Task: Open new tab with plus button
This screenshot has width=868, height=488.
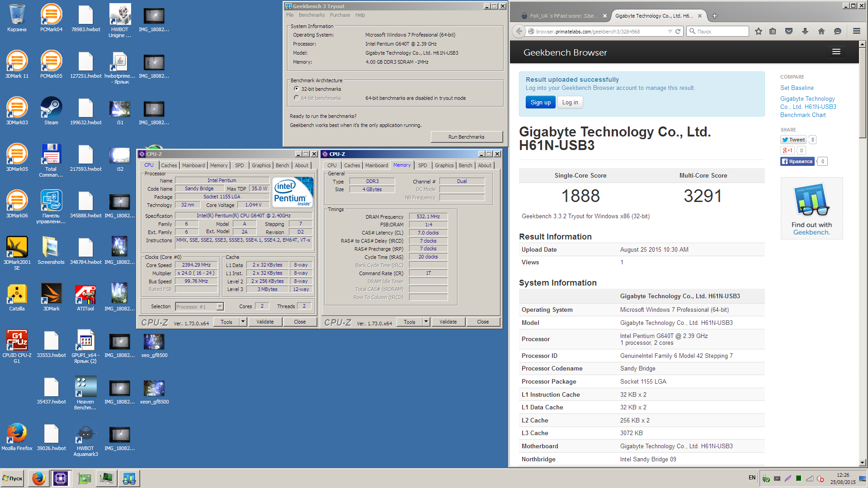Action: [x=715, y=16]
